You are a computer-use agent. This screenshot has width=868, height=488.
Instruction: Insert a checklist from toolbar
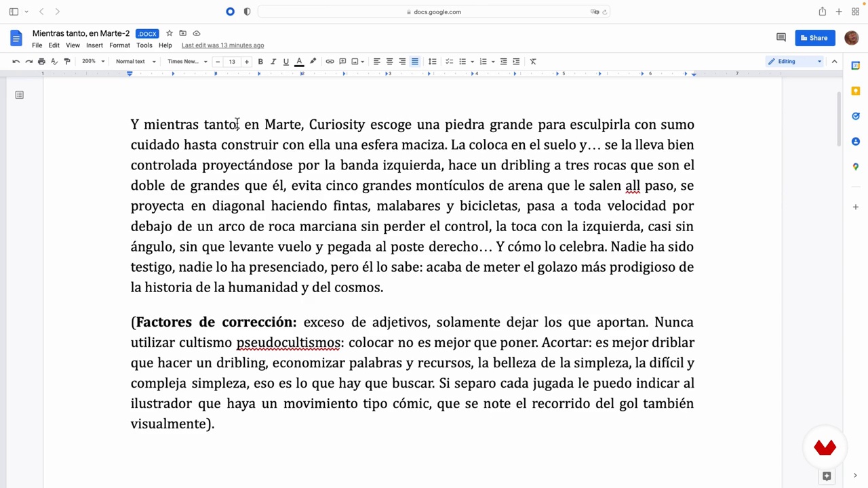pos(449,62)
